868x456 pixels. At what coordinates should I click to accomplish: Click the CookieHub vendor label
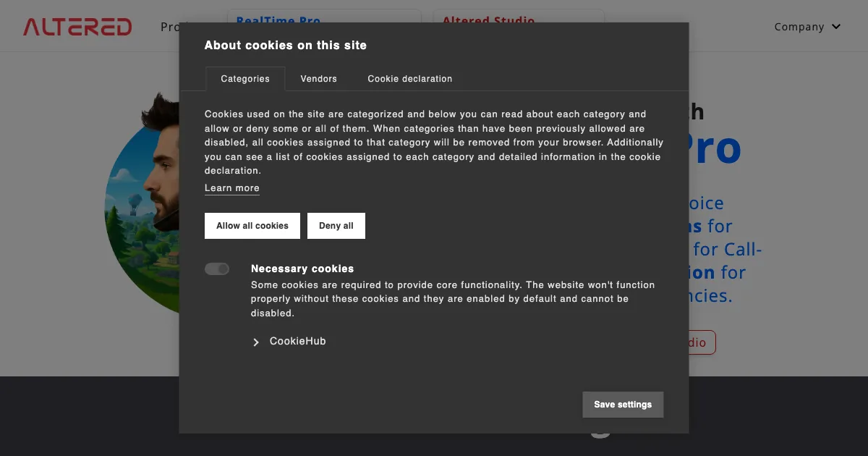297,342
